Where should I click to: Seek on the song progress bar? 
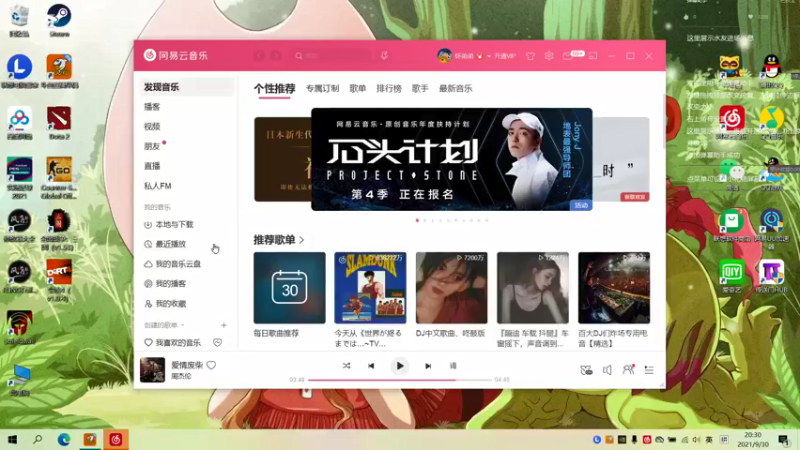click(400, 380)
